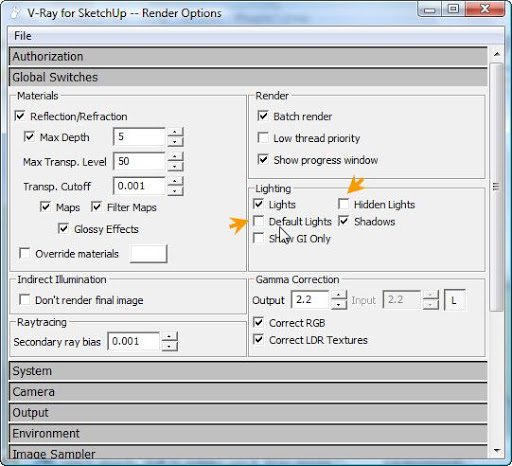The image size is (512, 466).
Task: Click the scrollbar down arrow
Action: (x=497, y=451)
